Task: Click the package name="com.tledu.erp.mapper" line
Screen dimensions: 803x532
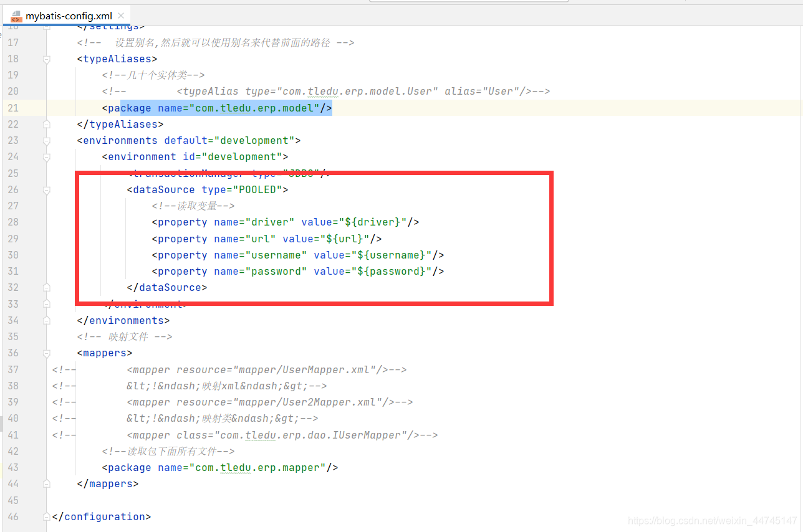Action: point(220,467)
